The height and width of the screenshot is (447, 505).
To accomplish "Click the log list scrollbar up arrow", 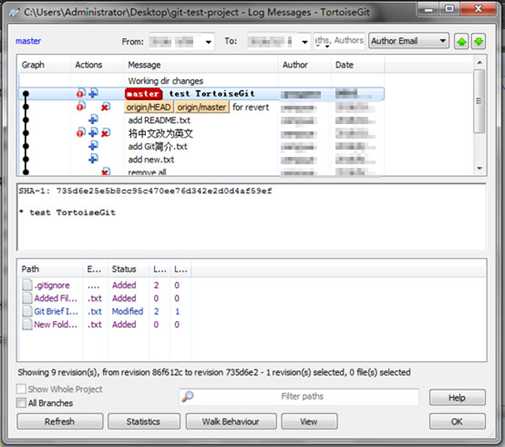I will click(x=479, y=62).
